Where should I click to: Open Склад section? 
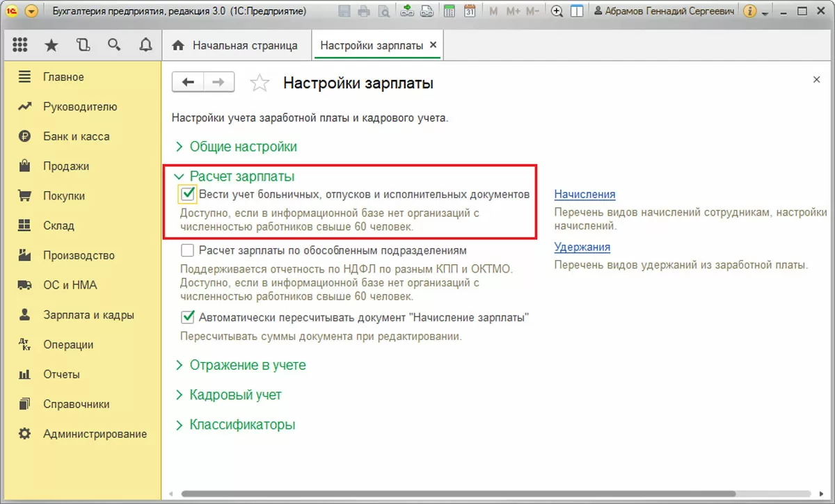[58, 226]
